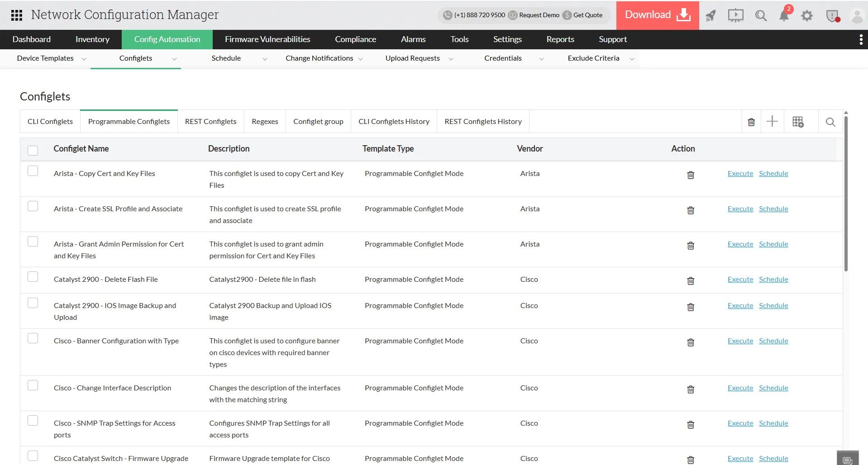Open the global search magnifier in the header

point(760,15)
